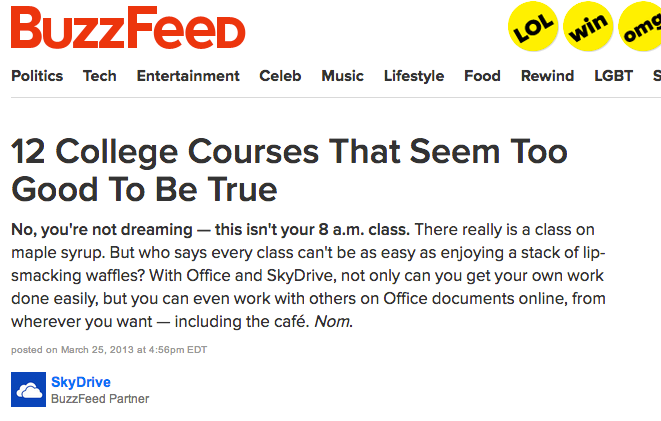Open the Music section

click(342, 76)
